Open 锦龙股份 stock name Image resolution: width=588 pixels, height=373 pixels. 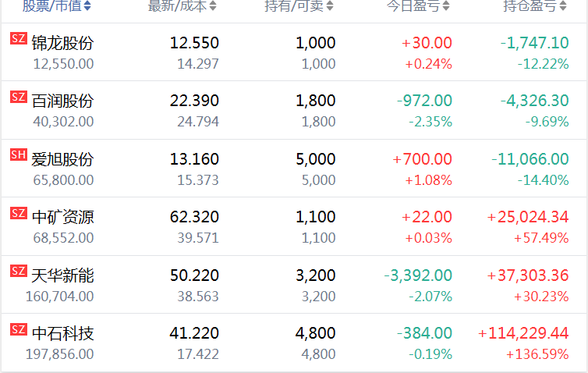pos(62,43)
